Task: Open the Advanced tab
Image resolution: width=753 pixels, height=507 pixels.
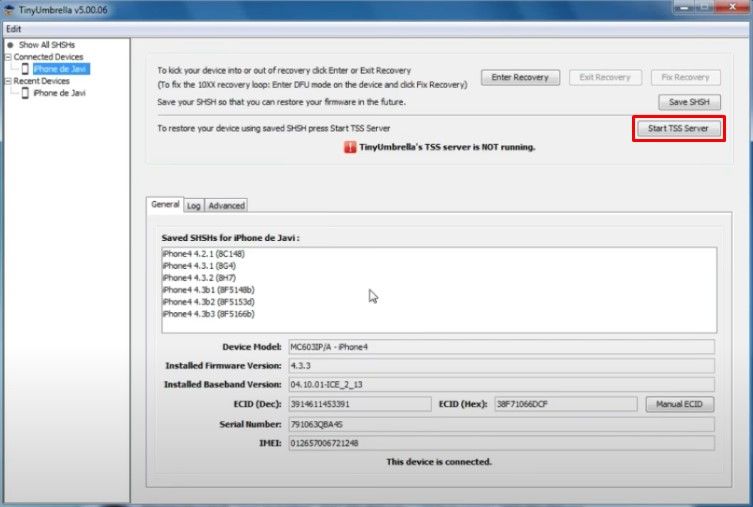Action: [226, 205]
